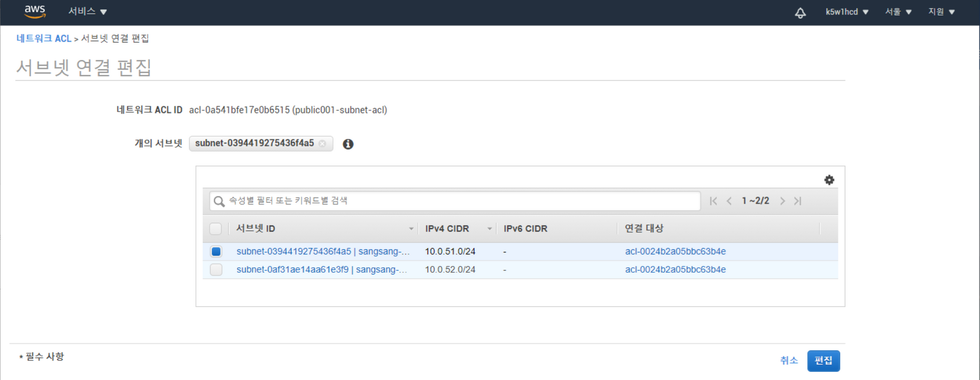This screenshot has width=980, height=380.
Task: Open the k5w1hcd account menu
Action: 847,12
